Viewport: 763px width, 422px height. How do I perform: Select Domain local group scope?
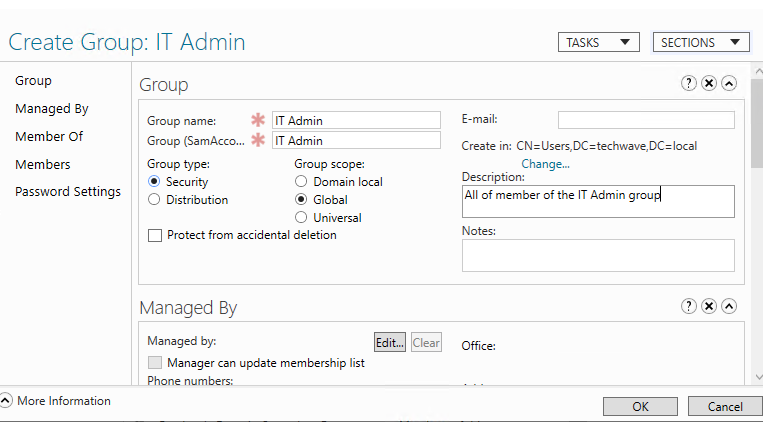point(301,182)
